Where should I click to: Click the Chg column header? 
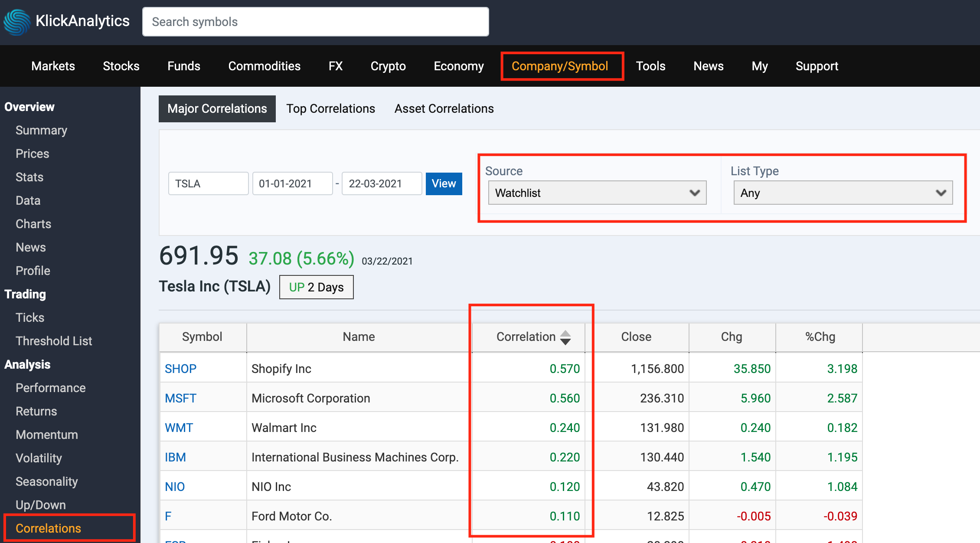(732, 337)
